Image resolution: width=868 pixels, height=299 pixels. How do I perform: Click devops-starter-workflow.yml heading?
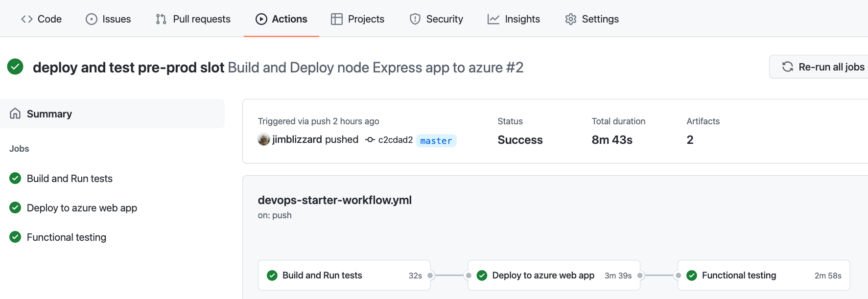[335, 200]
